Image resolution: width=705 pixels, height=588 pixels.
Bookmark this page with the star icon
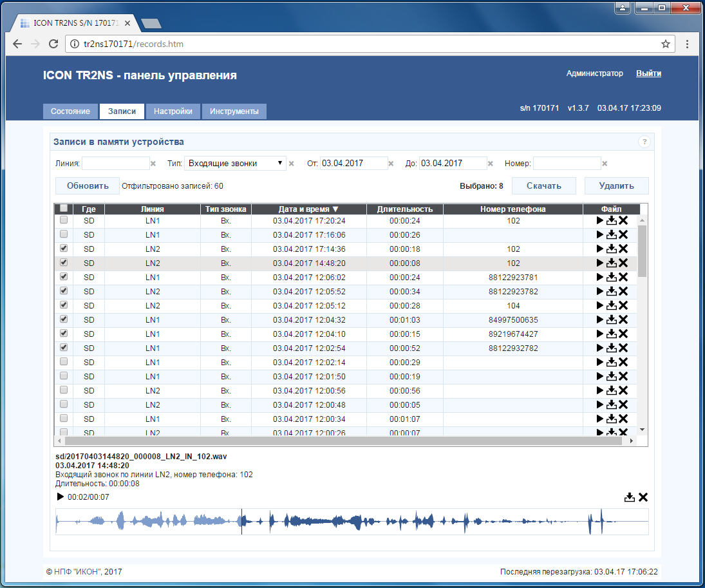click(x=666, y=44)
